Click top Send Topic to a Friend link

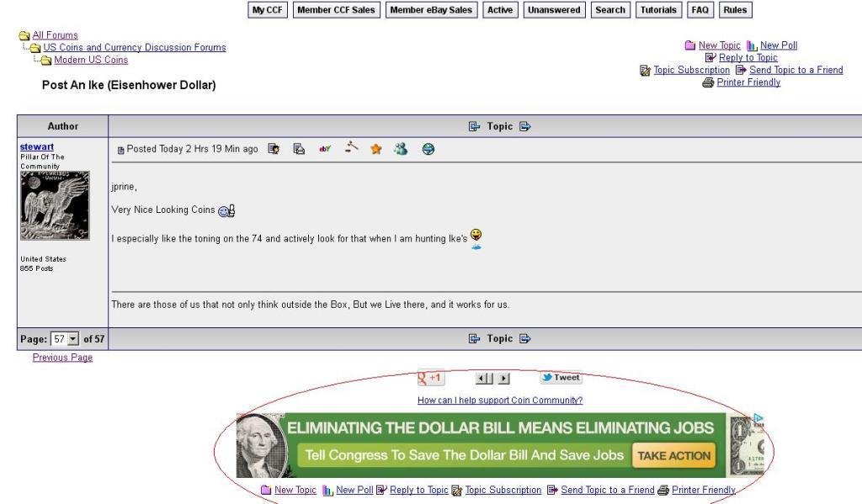[796, 70]
